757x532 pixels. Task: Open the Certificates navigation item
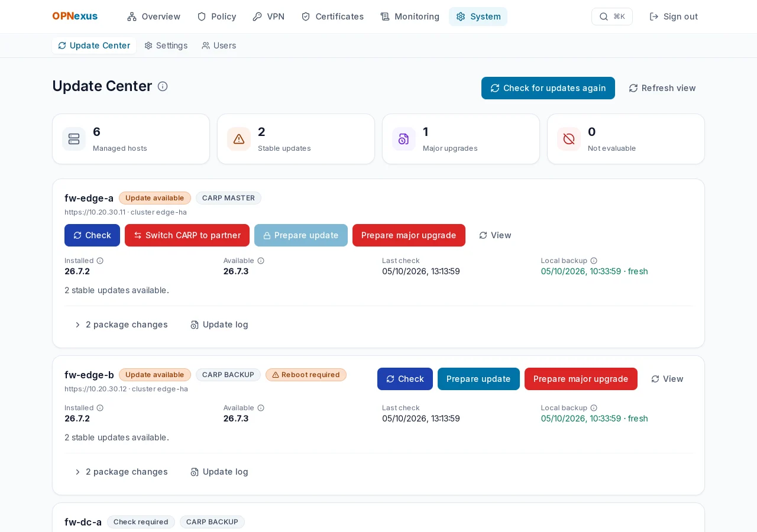(x=332, y=17)
